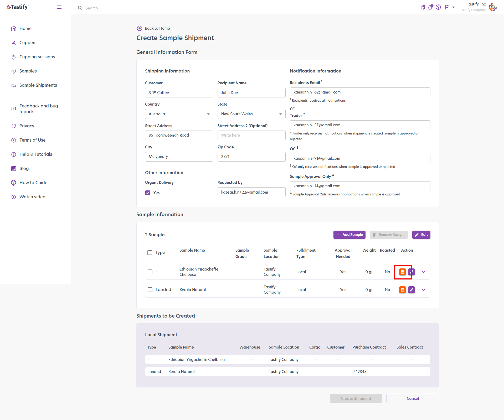Open Cupping sessions from the sidebar
504x420 pixels.
[x=37, y=57]
